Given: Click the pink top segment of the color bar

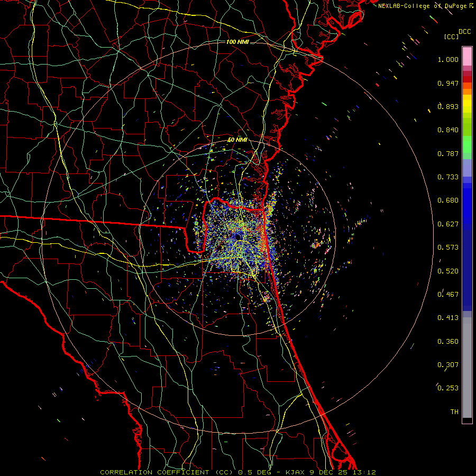Looking at the screenshot, I should point(467,57).
